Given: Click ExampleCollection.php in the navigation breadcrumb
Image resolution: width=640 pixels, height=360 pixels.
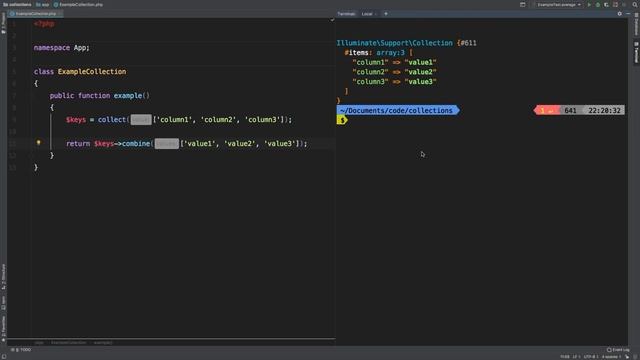Looking at the screenshot, I should pos(78,4).
